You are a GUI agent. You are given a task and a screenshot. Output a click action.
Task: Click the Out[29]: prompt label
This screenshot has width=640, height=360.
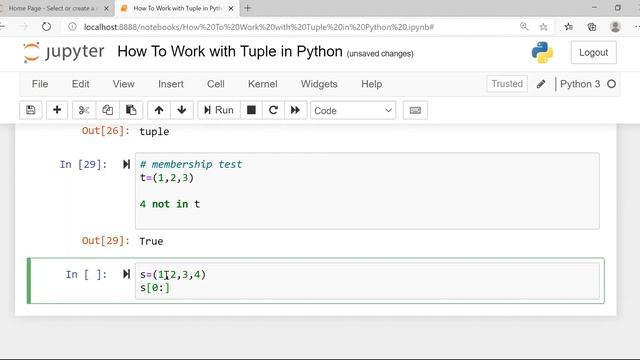coord(106,241)
